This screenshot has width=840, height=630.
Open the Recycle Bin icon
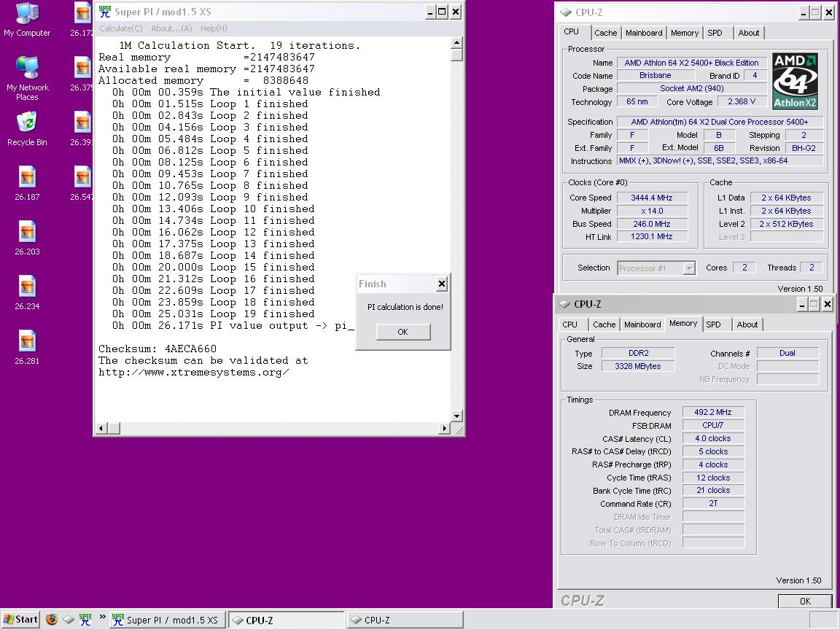click(x=27, y=128)
